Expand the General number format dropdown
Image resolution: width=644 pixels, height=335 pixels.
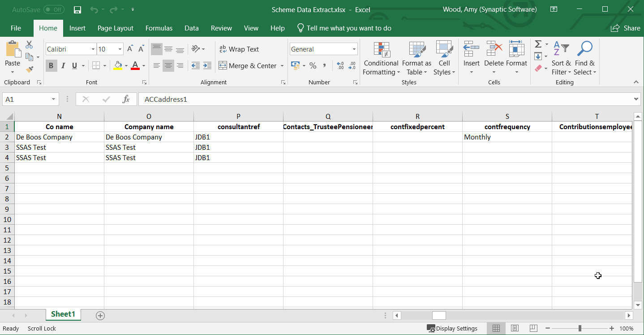click(354, 49)
